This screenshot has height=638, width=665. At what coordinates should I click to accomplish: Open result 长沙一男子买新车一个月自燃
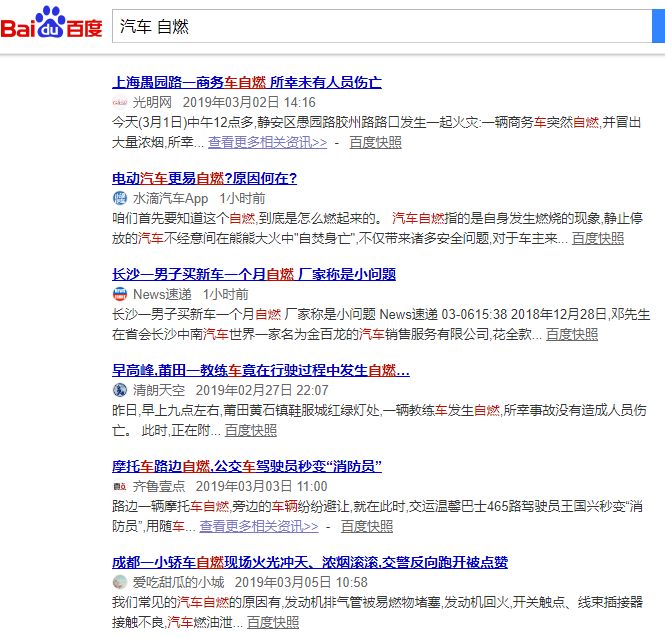[254, 274]
